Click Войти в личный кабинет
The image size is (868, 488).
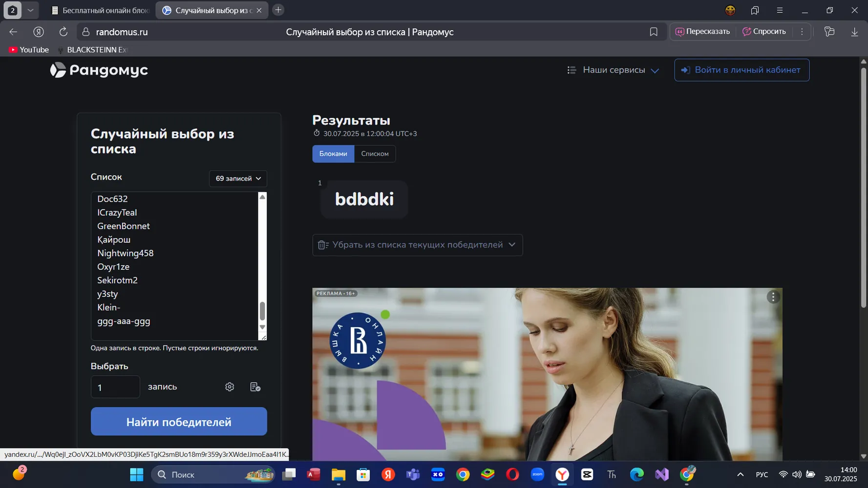coord(741,70)
